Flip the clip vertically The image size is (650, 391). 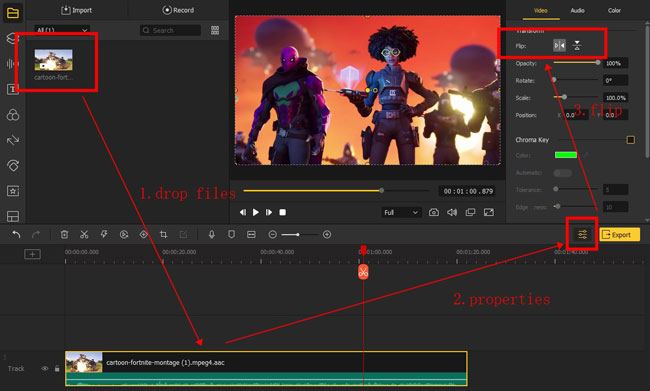click(577, 45)
